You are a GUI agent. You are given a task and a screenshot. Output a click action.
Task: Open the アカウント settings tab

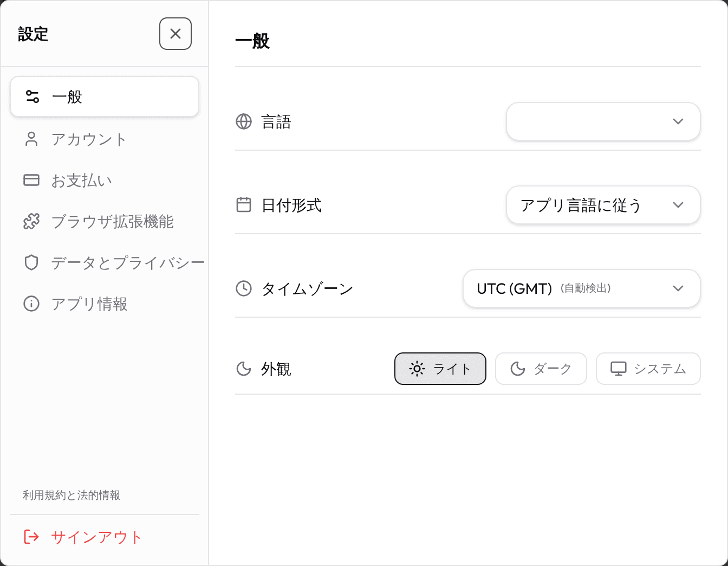pyautogui.click(x=105, y=139)
